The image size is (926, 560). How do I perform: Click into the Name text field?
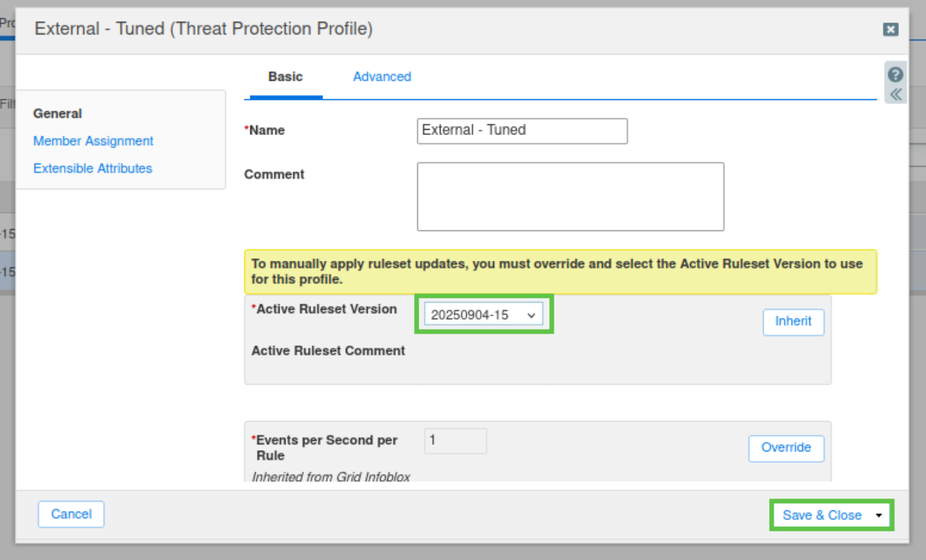tap(522, 130)
